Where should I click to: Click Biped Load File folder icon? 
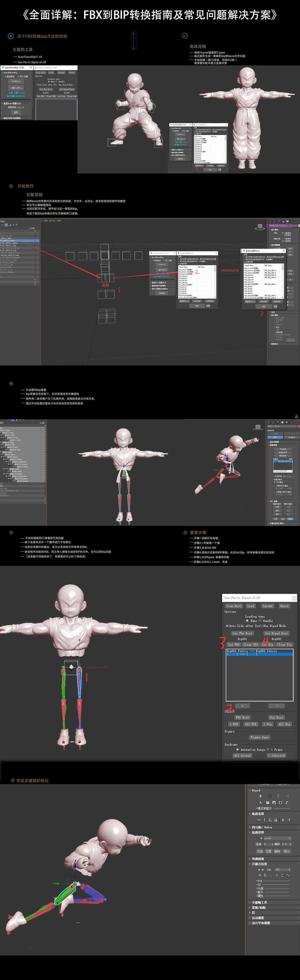(x=268, y=803)
